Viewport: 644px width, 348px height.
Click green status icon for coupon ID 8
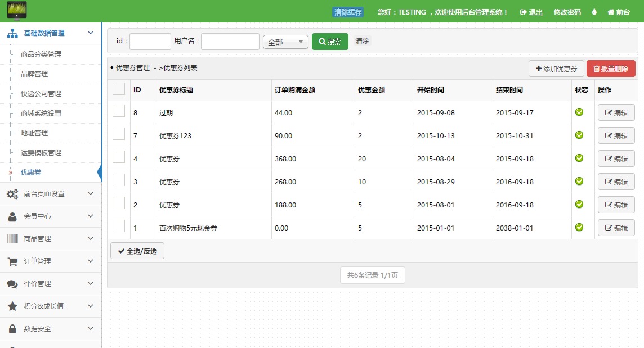(579, 112)
